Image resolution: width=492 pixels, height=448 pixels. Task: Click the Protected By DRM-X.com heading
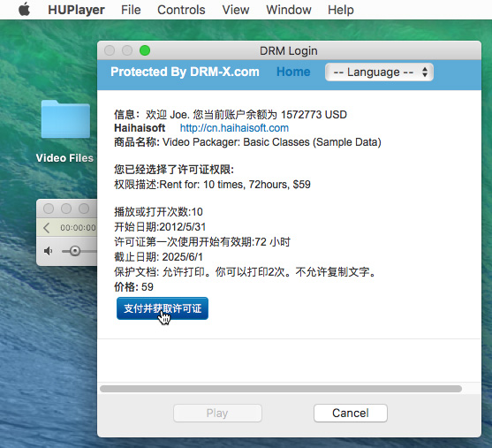click(x=185, y=72)
